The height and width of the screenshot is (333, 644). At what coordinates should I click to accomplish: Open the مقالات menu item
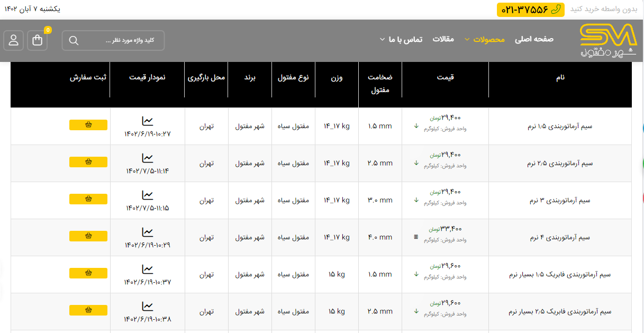tap(443, 40)
